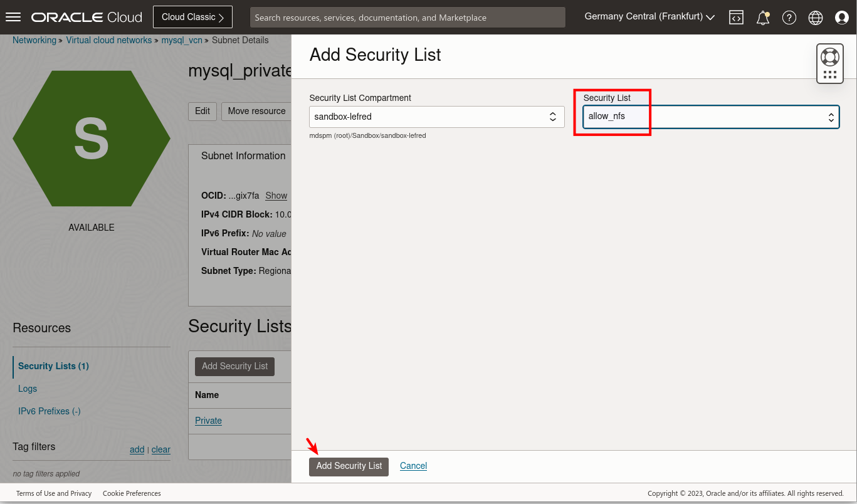Add a tag filter
Image resolution: width=857 pixels, height=504 pixels.
(137, 449)
